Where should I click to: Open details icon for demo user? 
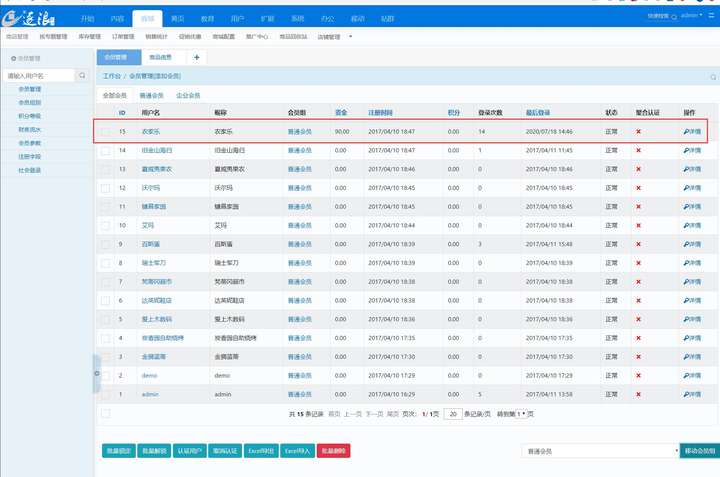pos(692,375)
